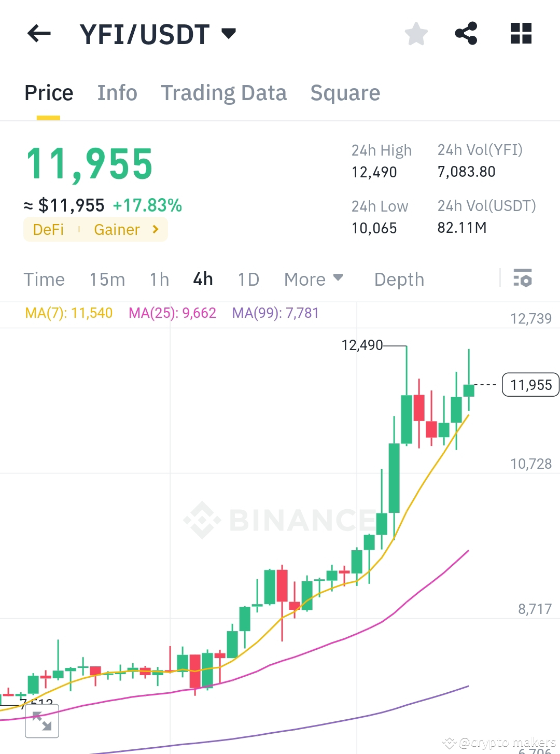Toggle the MA(25) moving average indicator
Screen dimensions: 560x754
coord(173,313)
